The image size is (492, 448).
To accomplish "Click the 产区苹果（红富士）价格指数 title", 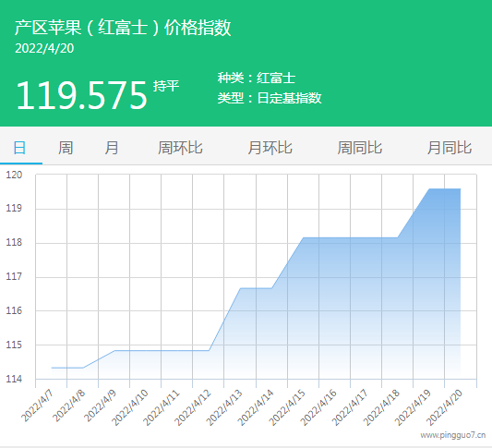I will coord(123,28).
